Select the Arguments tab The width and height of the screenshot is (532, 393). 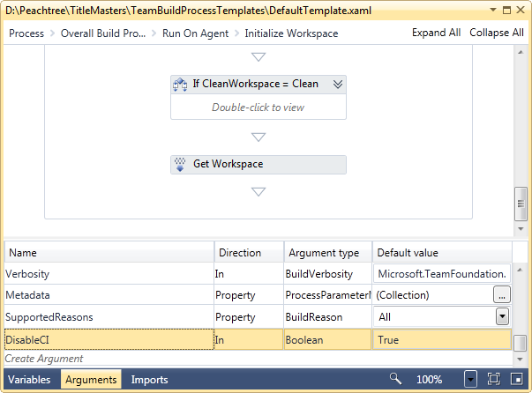pyautogui.click(x=91, y=380)
